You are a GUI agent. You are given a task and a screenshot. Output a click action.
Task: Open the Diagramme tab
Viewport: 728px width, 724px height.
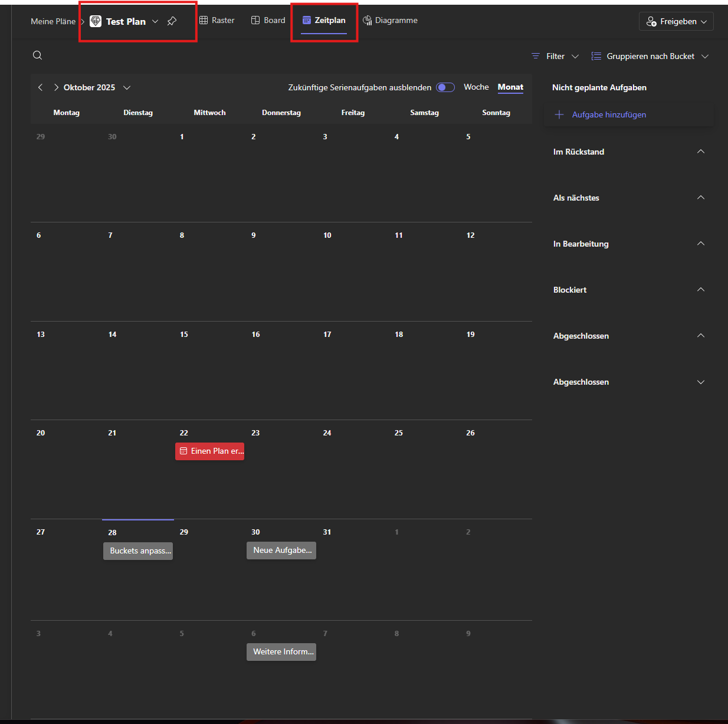[390, 20]
